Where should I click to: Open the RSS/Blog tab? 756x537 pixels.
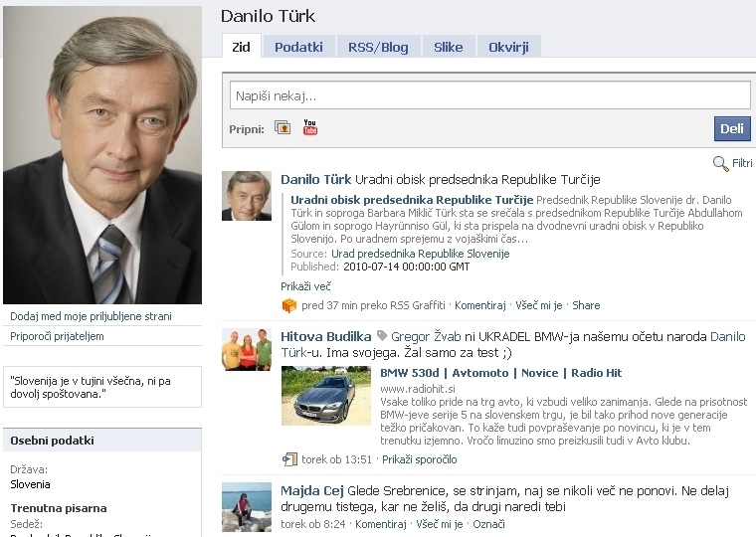coord(378,48)
